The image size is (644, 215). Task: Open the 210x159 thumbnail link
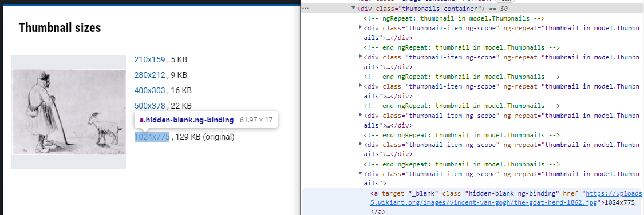(149, 60)
